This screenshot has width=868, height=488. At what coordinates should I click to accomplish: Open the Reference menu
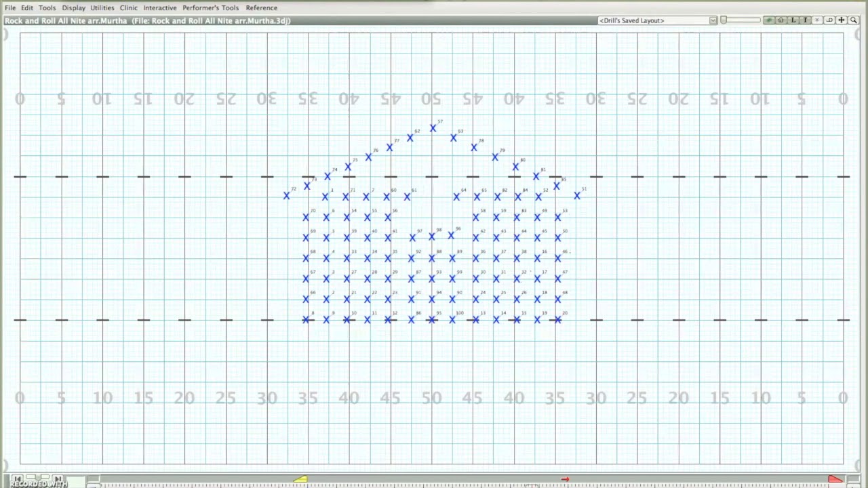tap(262, 7)
